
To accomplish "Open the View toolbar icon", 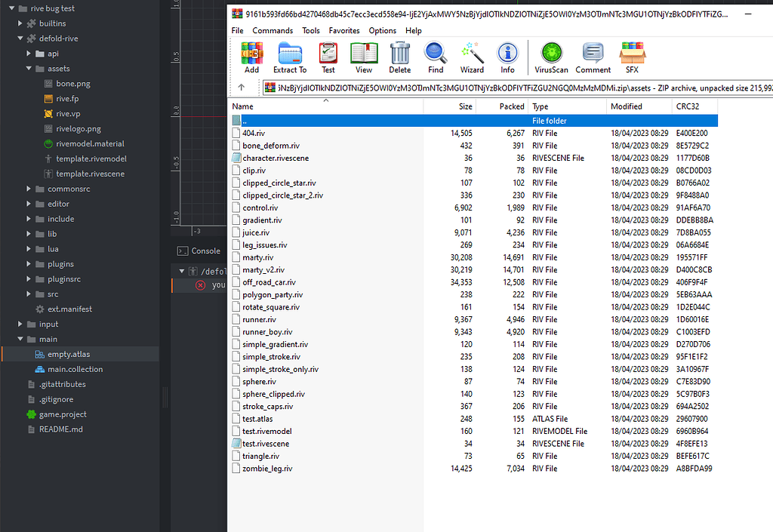I will point(364,57).
